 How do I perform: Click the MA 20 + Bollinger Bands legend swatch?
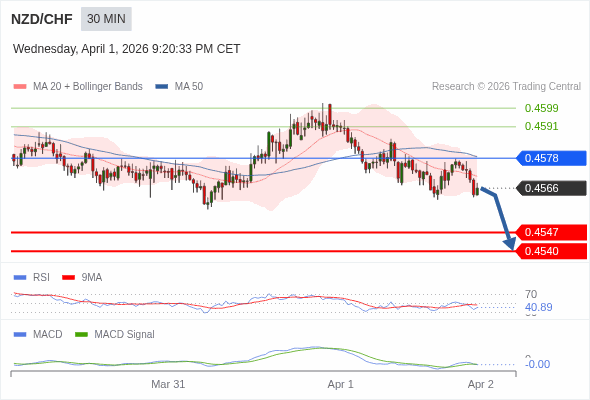[20, 87]
